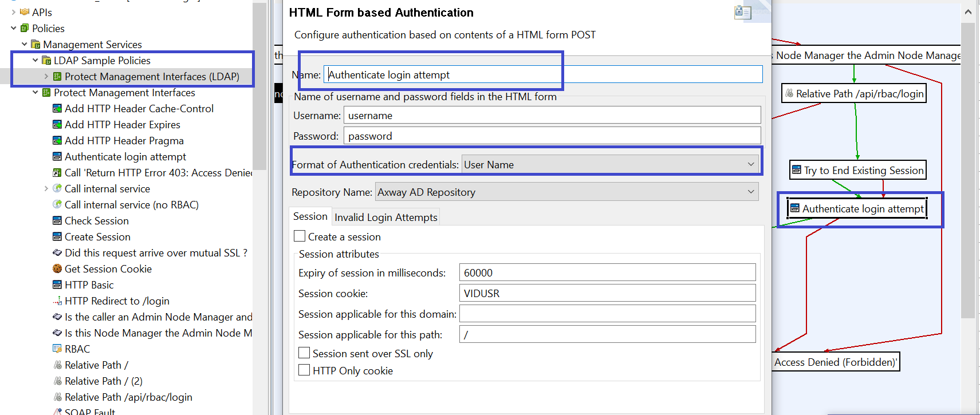Switch to the Invalid Login Attempts tab
980x415 pixels.
point(385,217)
